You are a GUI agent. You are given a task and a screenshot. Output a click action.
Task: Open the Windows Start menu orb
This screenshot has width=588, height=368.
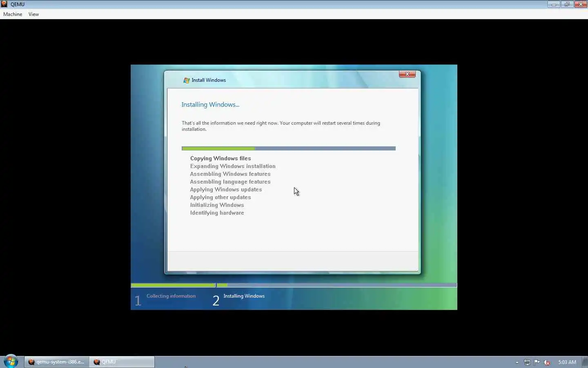point(11,361)
